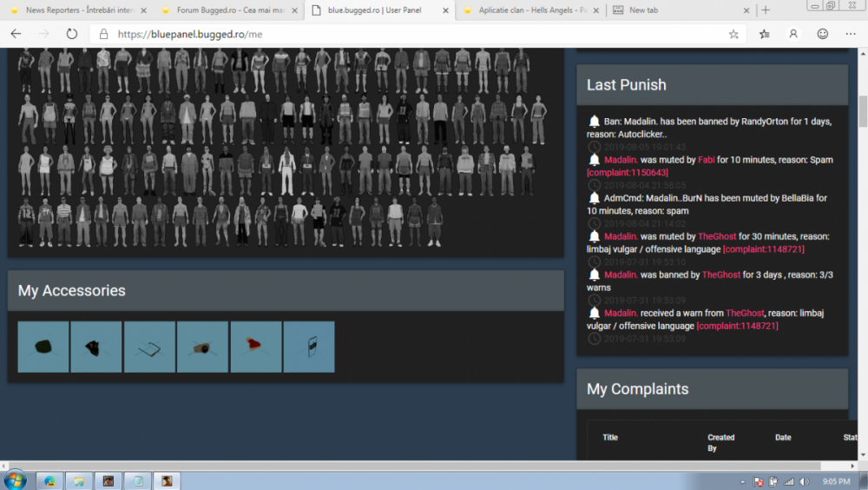Click the volume icon in system tray

[803, 481]
